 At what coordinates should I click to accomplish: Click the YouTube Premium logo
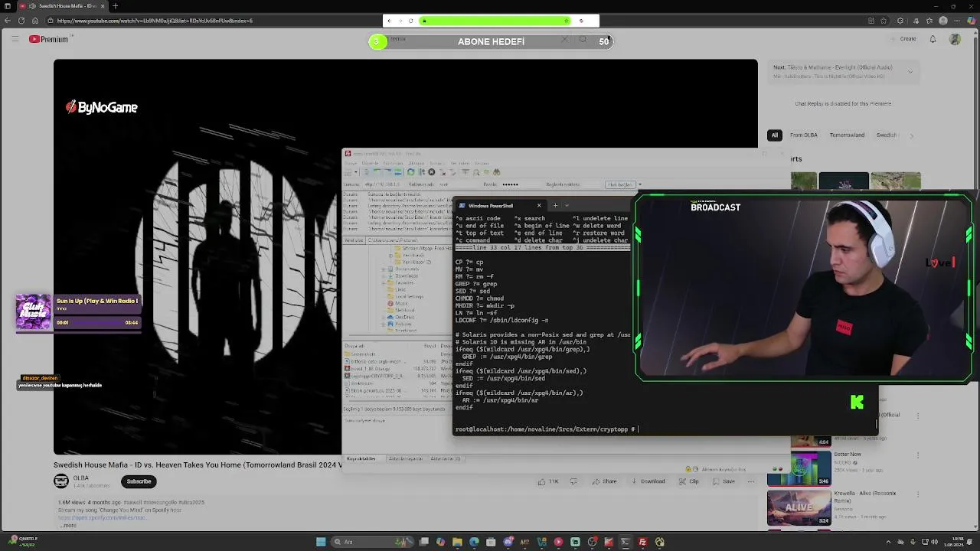pyautogui.click(x=49, y=39)
